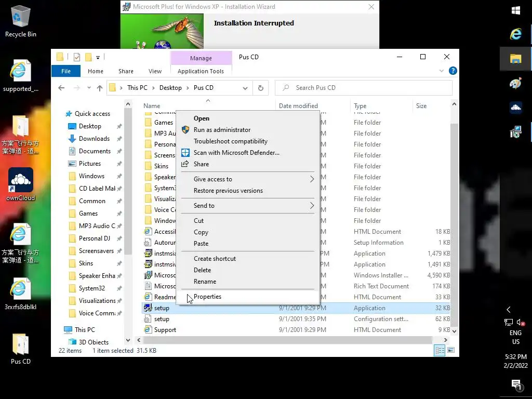Close the Plus! Installation Wizard window
The height and width of the screenshot is (399, 532).
371,7
